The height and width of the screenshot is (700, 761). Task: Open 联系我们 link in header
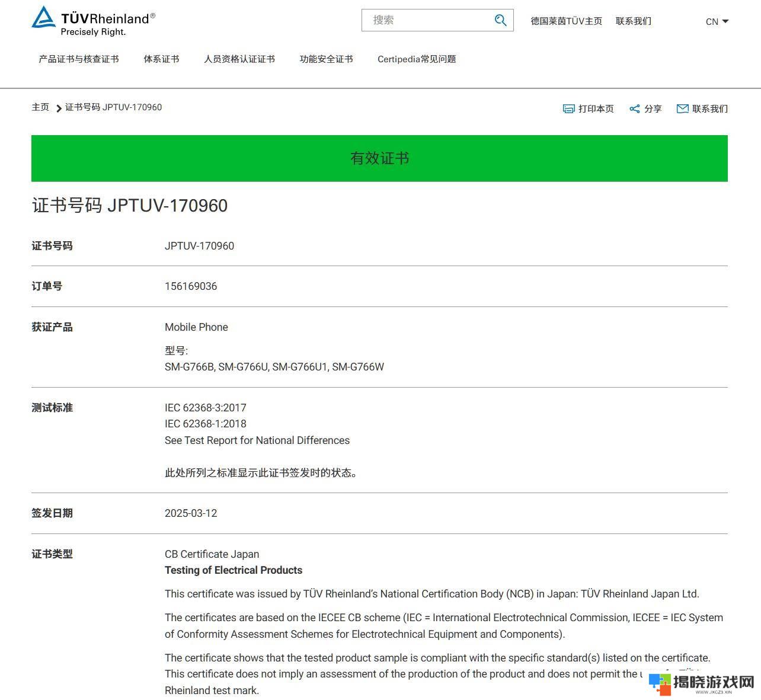[634, 21]
